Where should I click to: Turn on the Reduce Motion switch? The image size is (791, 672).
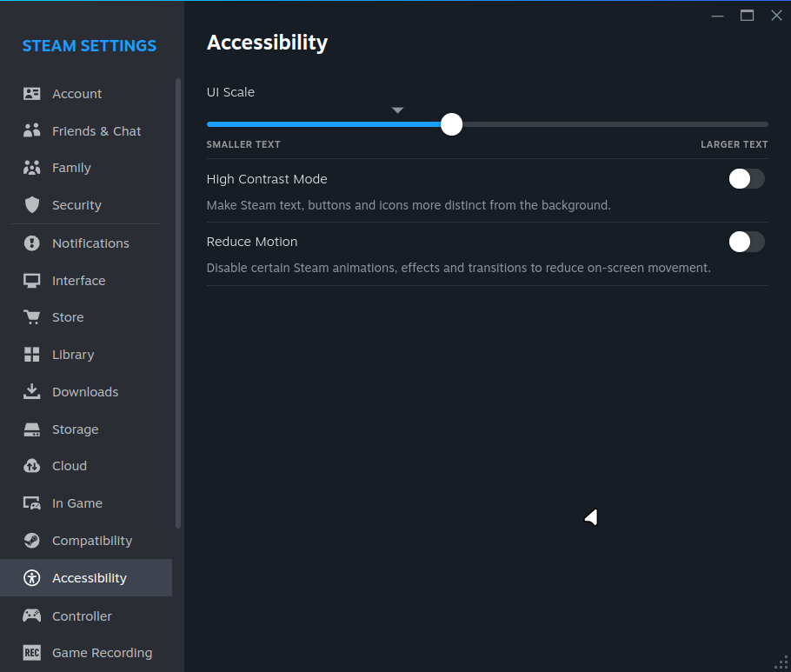coord(746,242)
